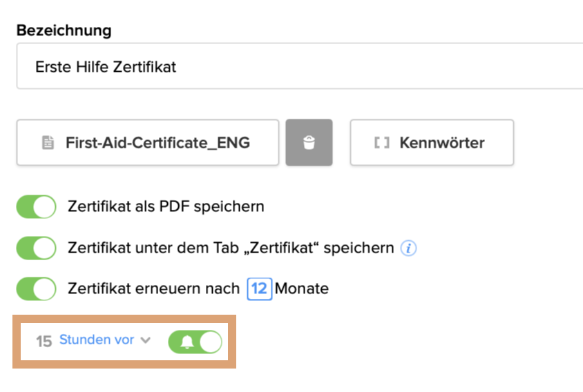Disable "Zertifikat als PDF speichern" toggle
Viewport: 583px width, 392px height.
click(36, 207)
